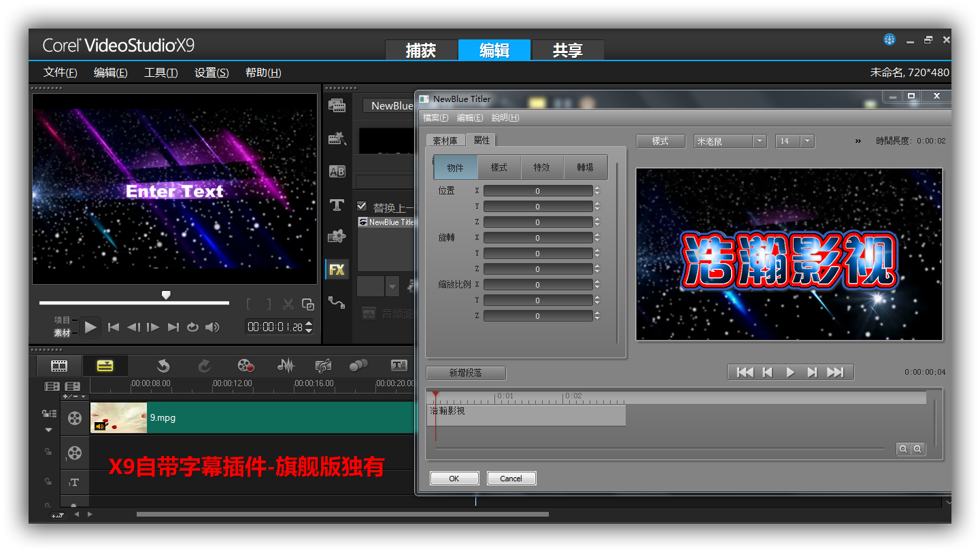Click the Auto Music icon
The image size is (980, 552).
pyautogui.click(x=323, y=366)
